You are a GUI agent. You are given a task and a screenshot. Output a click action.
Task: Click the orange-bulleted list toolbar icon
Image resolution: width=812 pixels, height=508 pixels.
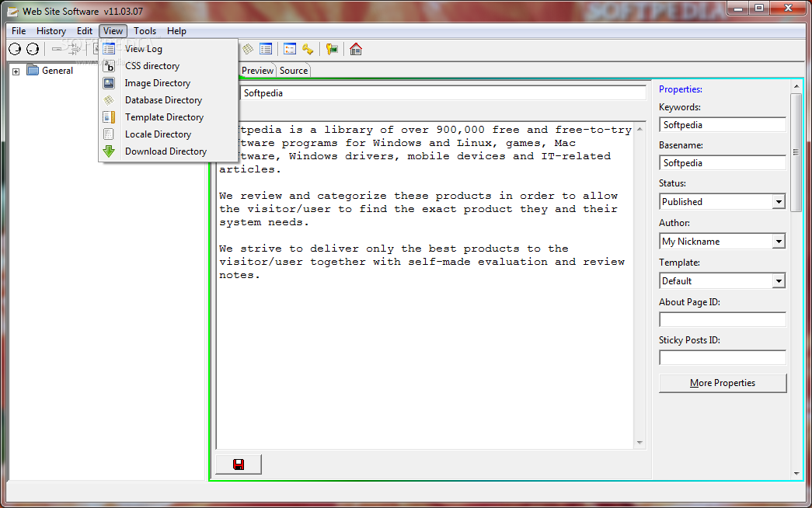tap(290, 49)
